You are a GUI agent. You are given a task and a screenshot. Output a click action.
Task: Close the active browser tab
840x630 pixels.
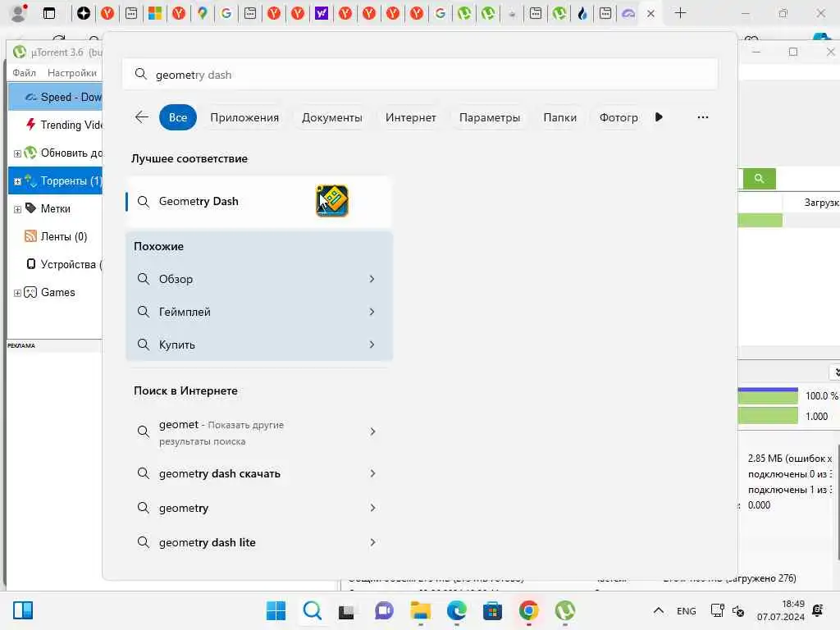[x=651, y=14]
